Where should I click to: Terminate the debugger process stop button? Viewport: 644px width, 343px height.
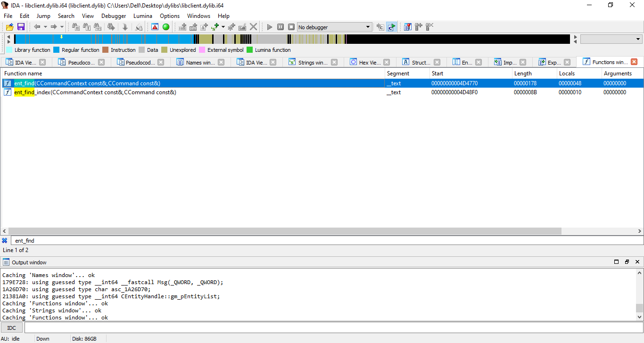pos(291,27)
